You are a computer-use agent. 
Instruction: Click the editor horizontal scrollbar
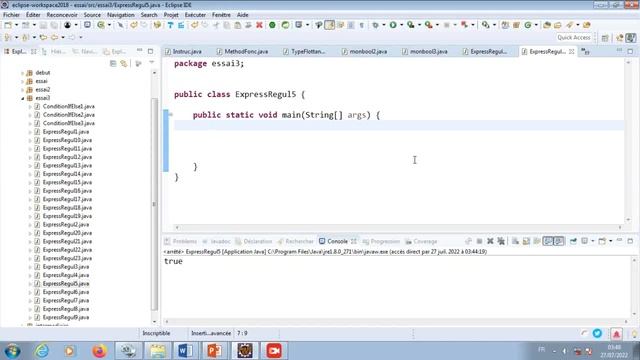(398, 227)
